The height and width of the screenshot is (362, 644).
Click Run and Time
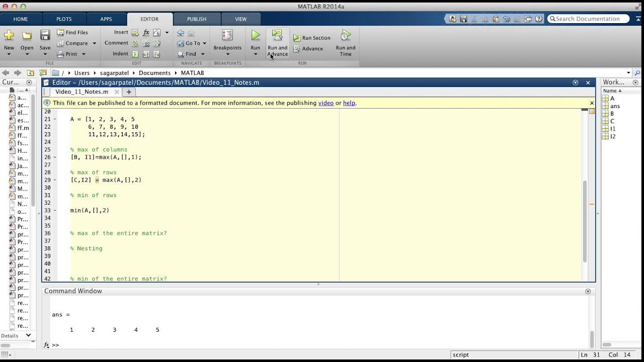346,43
